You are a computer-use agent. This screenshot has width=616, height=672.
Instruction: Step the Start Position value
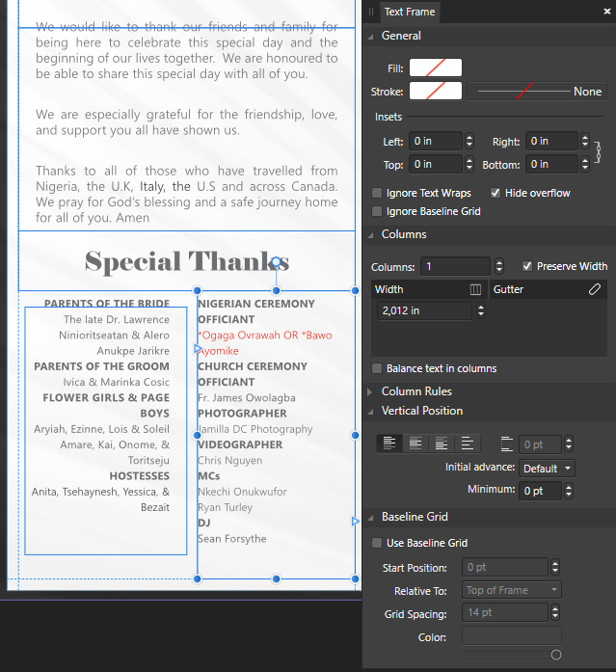(x=555, y=567)
